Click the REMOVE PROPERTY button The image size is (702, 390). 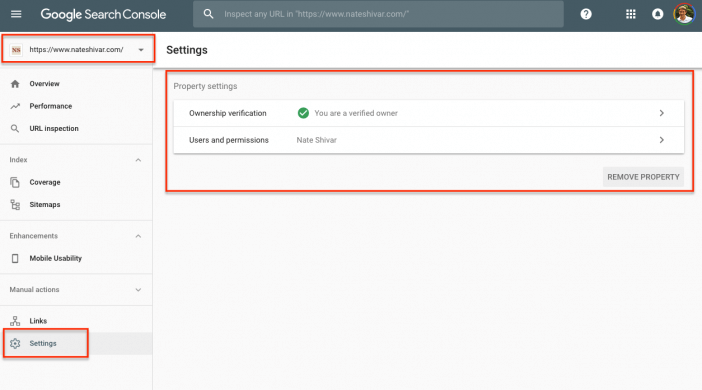(643, 177)
